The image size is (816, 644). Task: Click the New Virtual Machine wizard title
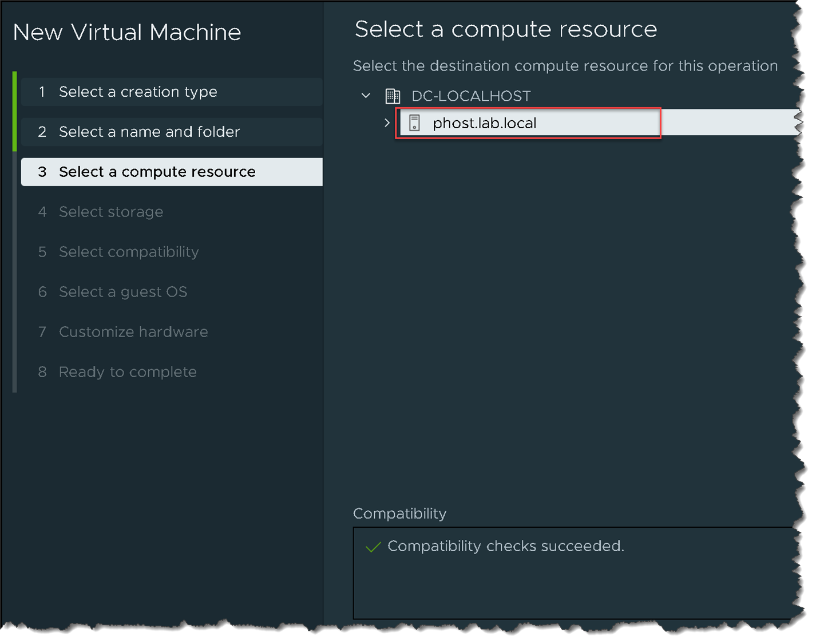coord(127,32)
